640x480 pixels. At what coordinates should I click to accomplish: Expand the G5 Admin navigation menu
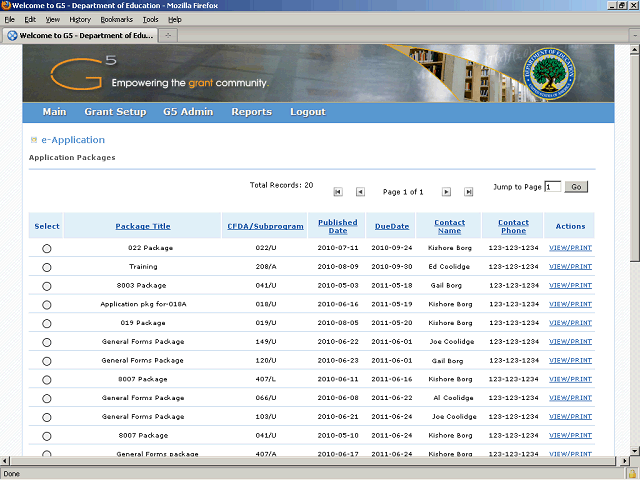pyautogui.click(x=188, y=112)
